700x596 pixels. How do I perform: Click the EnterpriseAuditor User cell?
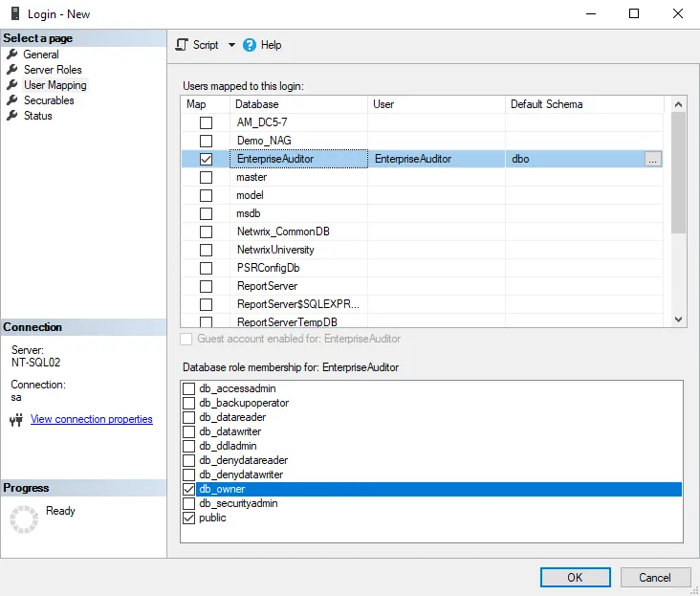[437, 159]
